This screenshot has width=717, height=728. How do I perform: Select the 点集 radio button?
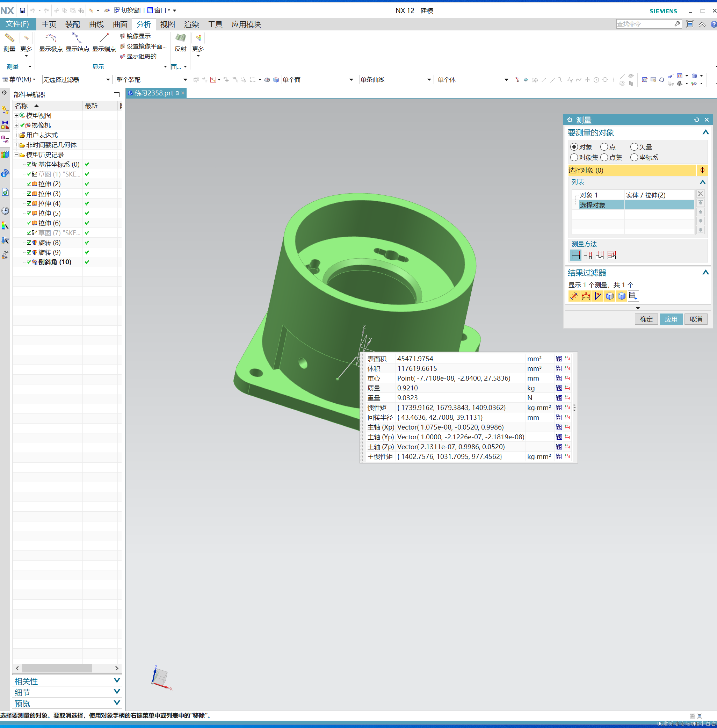(x=604, y=157)
